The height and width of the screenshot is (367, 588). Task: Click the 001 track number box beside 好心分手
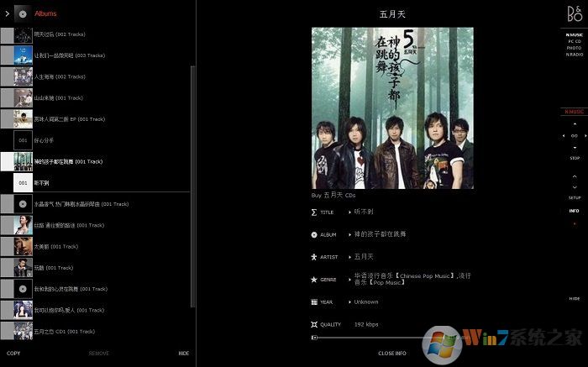click(24, 140)
